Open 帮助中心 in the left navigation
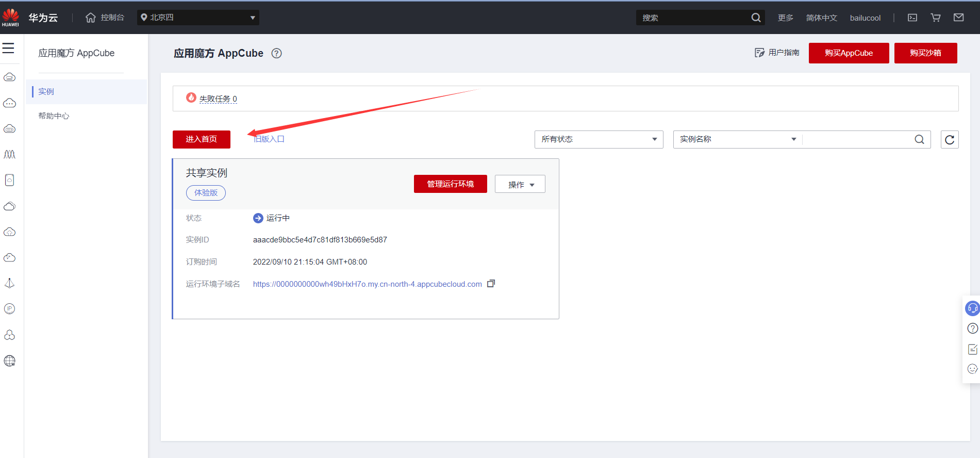Viewport: 980px width, 458px height. click(x=54, y=116)
